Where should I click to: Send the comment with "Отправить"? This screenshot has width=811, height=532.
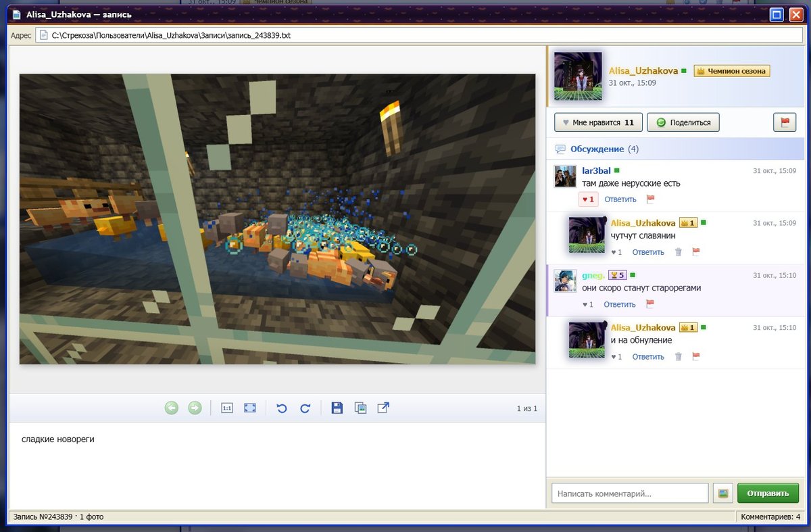pos(768,493)
